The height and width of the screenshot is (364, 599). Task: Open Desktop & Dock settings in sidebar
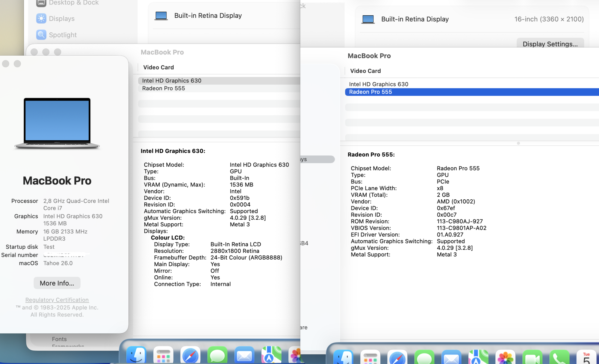point(73,3)
